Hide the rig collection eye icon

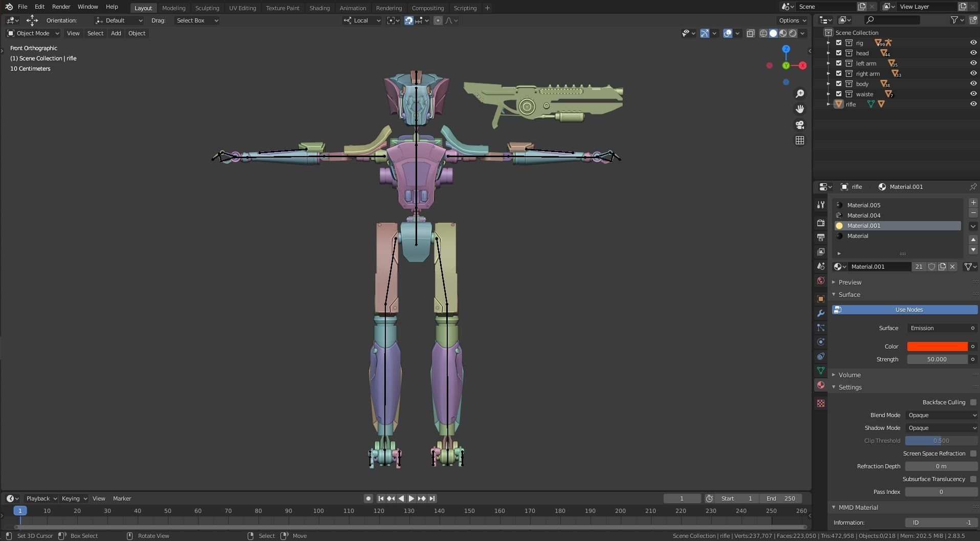[x=973, y=43]
